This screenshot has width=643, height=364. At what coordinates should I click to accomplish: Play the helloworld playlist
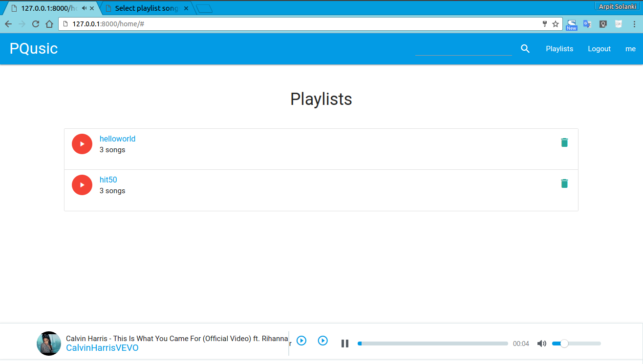pyautogui.click(x=82, y=144)
